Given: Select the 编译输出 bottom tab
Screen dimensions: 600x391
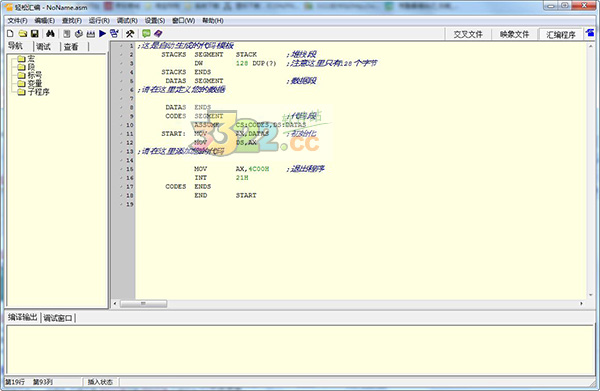Looking at the screenshot, I should [x=23, y=317].
